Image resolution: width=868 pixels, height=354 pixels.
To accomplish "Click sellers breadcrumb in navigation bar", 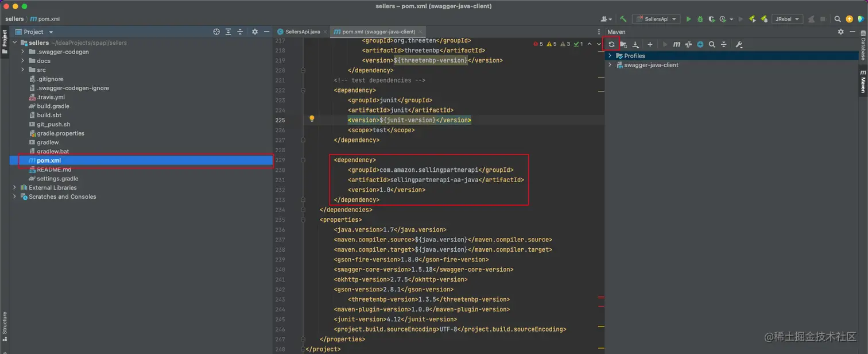I will [x=14, y=19].
